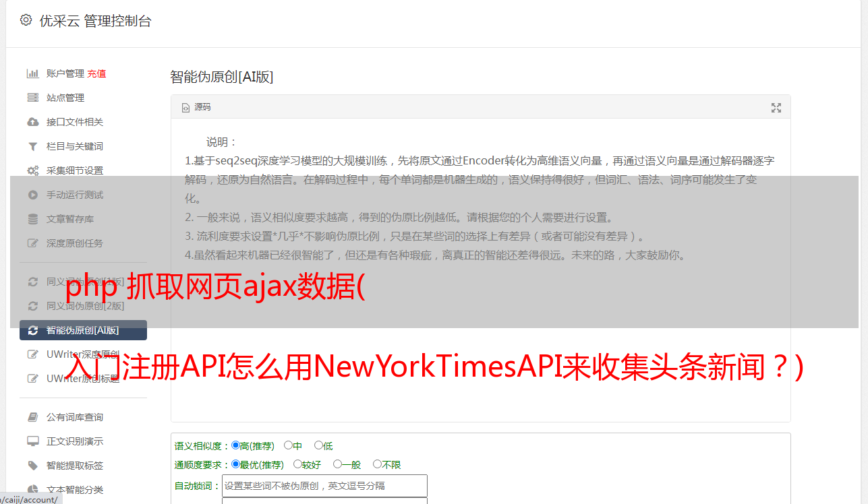Open 接口文件相关 cloud-upload icon

(x=32, y=122)
